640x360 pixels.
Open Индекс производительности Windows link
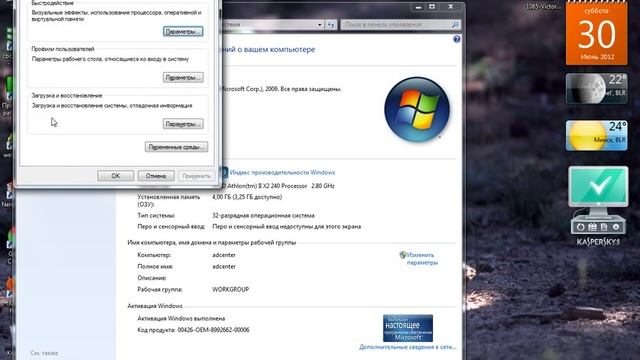click(x=282, y=173)
